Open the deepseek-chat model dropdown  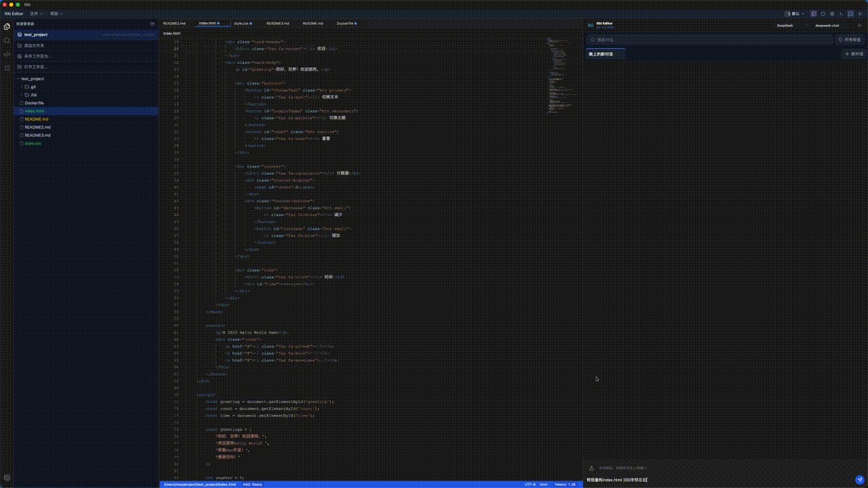tap(827, 25)
